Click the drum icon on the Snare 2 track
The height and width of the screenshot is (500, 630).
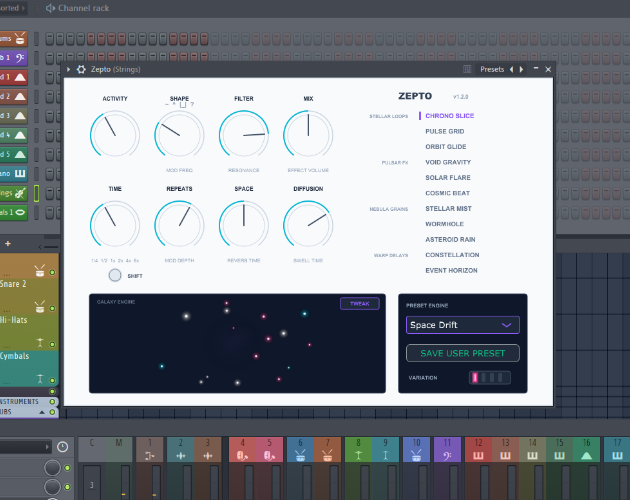[40, 306]
